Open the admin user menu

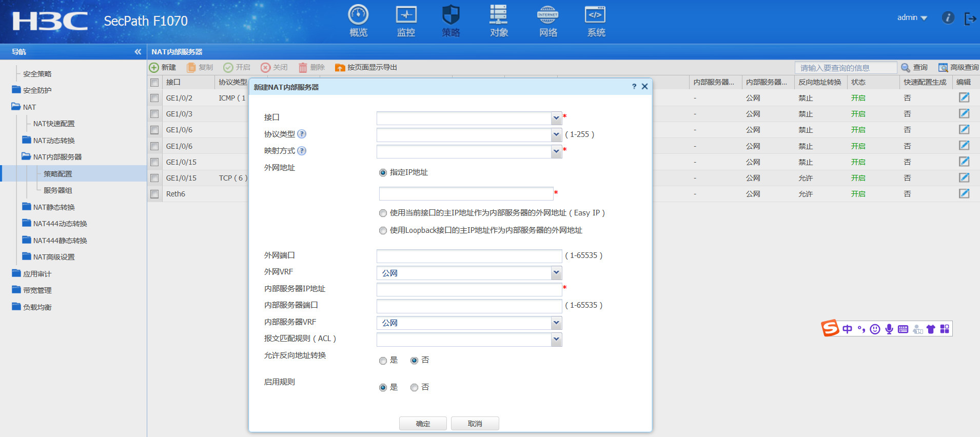coord(912,17)
